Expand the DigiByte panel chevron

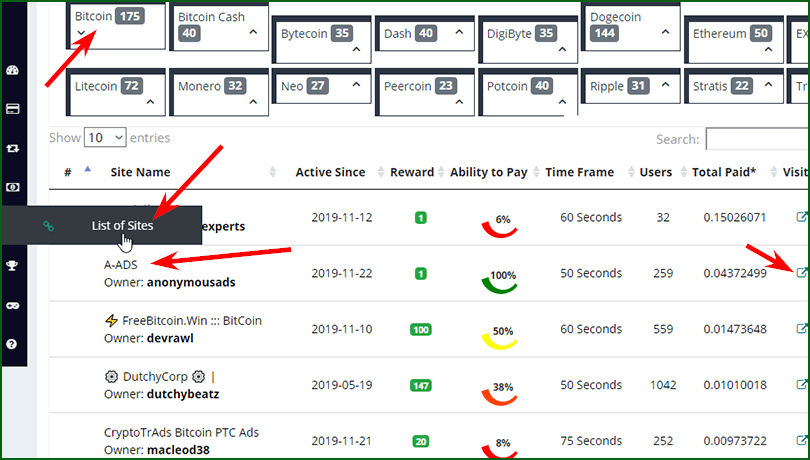(563, 50)
